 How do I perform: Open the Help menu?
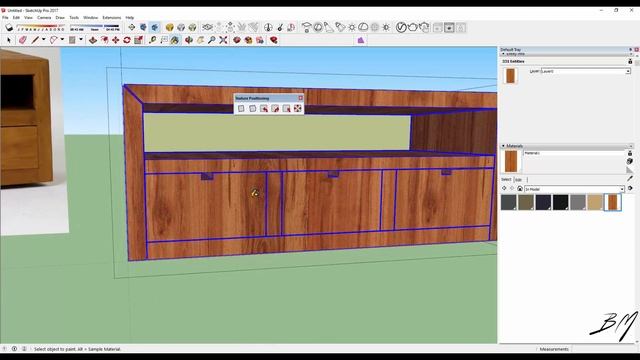pos(130,18)
